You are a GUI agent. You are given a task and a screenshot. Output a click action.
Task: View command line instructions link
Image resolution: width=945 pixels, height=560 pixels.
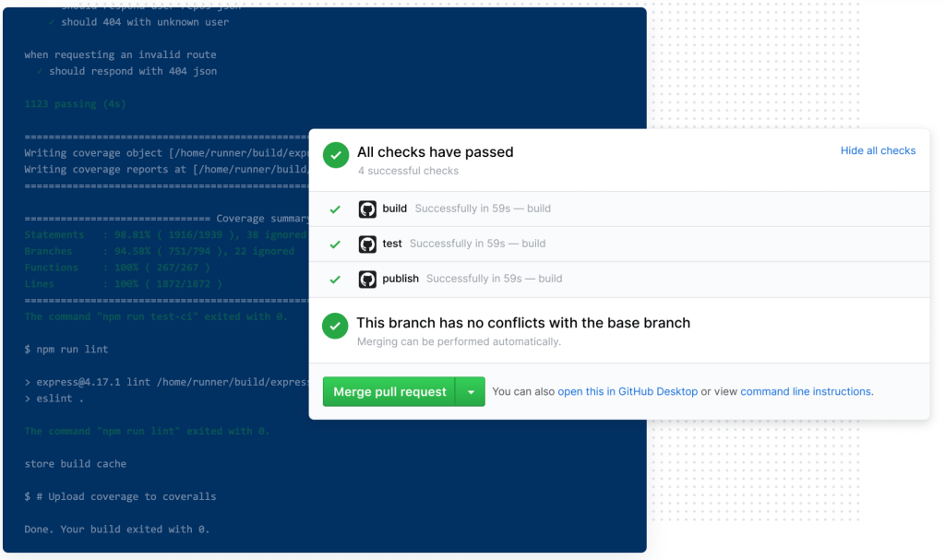coord(806,392)
